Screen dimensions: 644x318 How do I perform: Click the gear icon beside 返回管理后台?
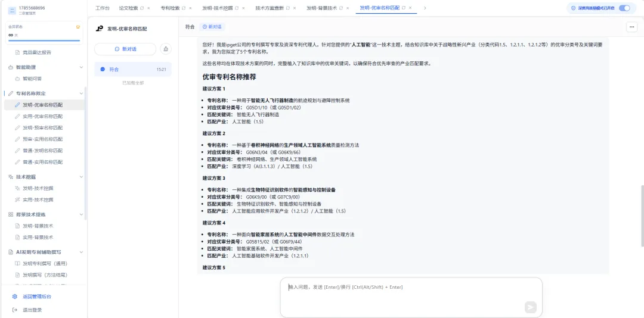pos(15,297)
